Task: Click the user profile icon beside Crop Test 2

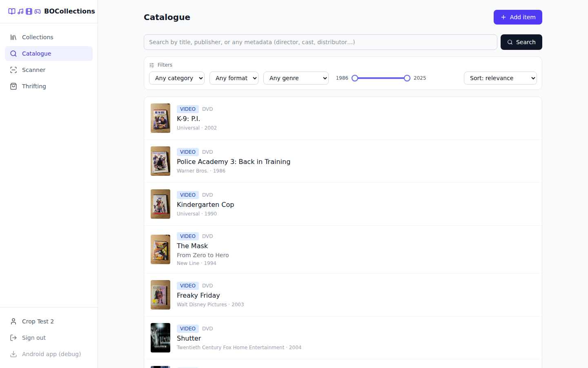Action: click(13, 321)
